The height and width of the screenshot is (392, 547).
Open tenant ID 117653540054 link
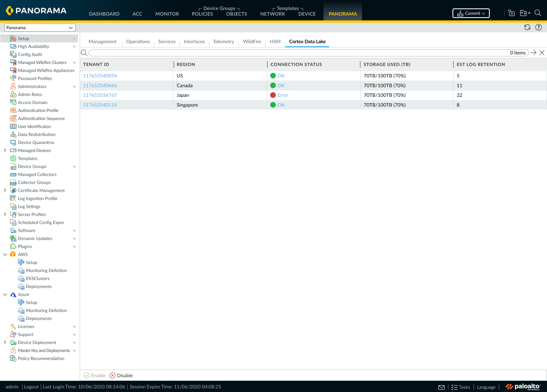(100, 76)
